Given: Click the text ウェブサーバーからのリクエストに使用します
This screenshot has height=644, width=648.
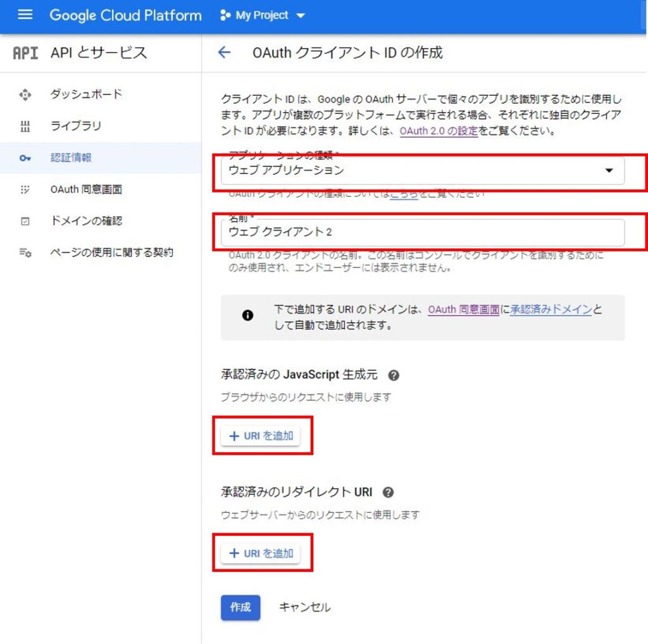Looking at the screenshot, I should pos(320,515).
